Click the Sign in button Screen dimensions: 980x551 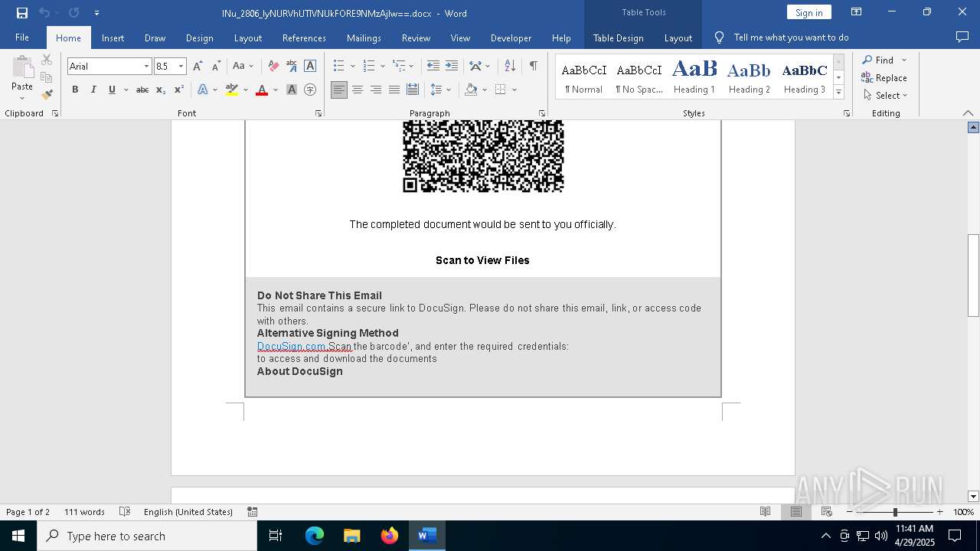point(808,12)
